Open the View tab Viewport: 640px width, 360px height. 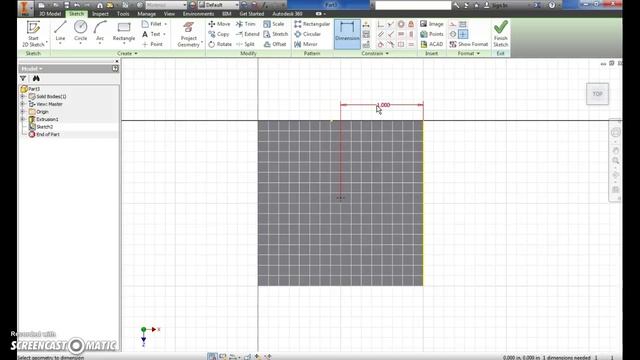169,14
